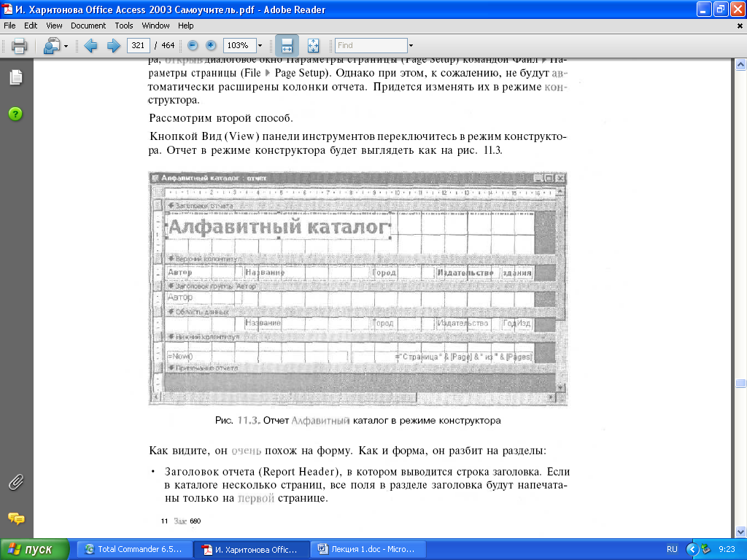Open the Tools menu

click(124, 26)
